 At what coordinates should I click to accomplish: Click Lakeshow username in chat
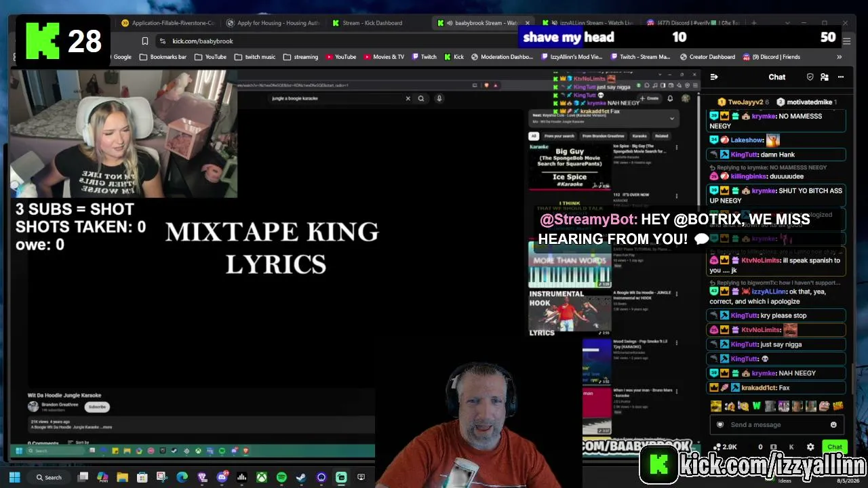[x=747, y=140]
